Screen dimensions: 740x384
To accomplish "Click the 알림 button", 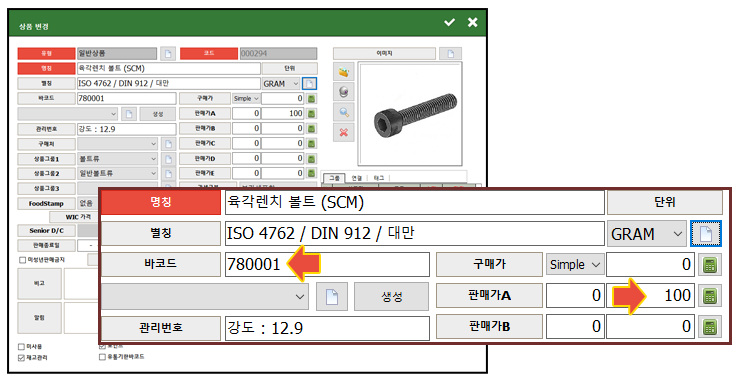I will (40, 318).
